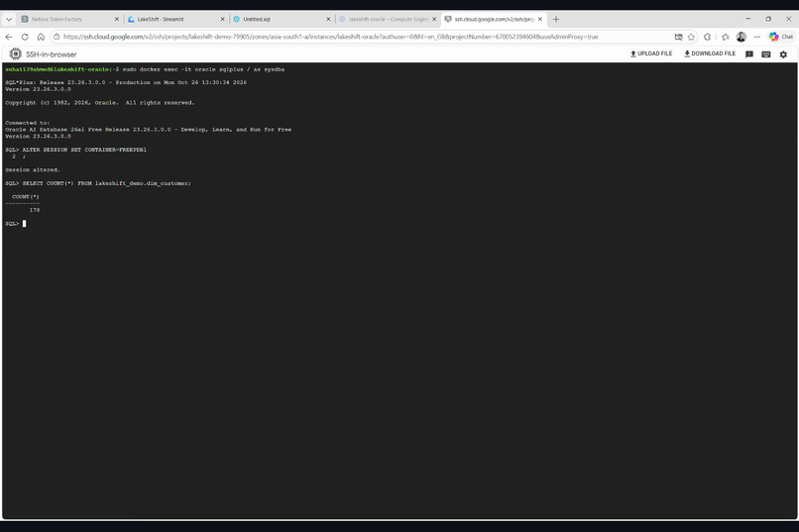This screenshot has height=532, width=799.
Task: View site info lock icon in address bar
Action: point(57,37)
